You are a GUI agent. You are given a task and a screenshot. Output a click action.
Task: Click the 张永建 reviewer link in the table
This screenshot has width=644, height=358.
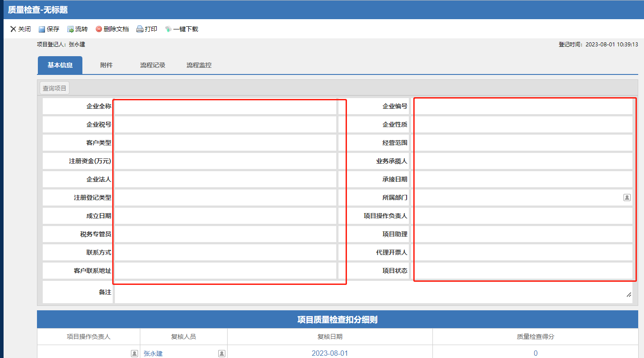(x=153, y=354)
